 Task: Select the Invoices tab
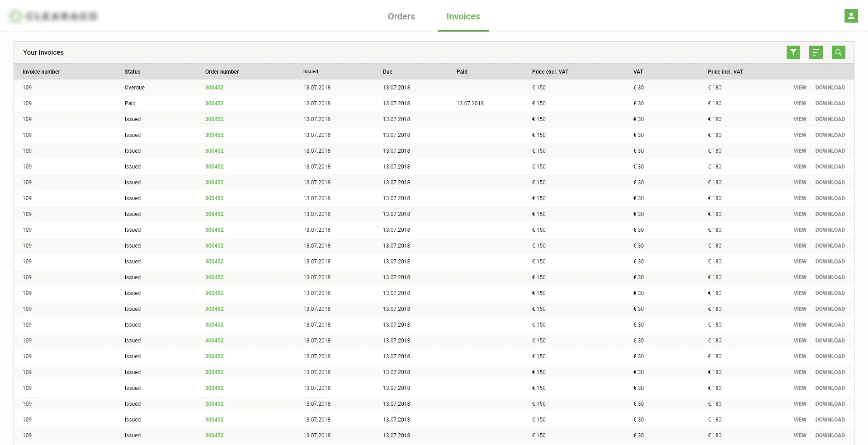463,16
